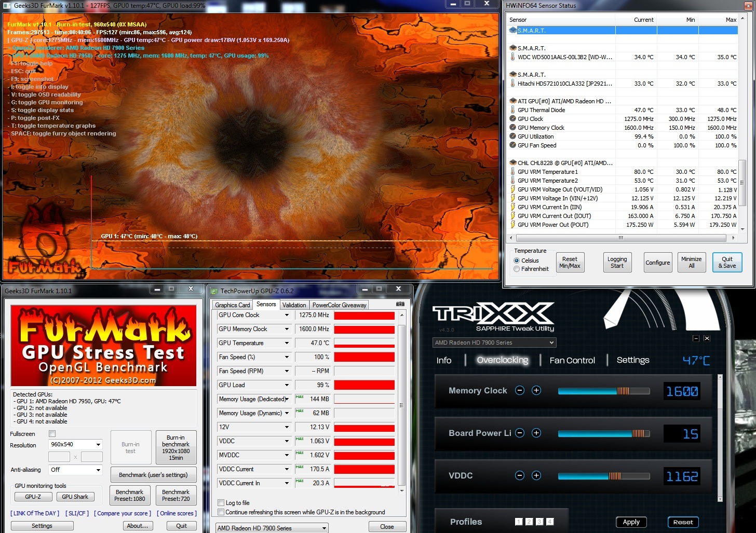This screenshot has height=533, width=756.
Task: Open PowerColor Giveaway tab in GPU-Z
Action: coord(339,305)
